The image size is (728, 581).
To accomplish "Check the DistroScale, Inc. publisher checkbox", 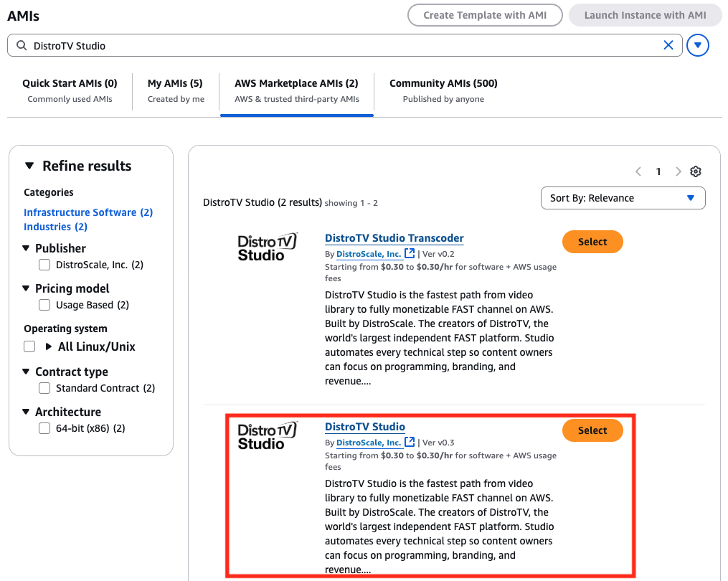I will [x=44, y=265].
